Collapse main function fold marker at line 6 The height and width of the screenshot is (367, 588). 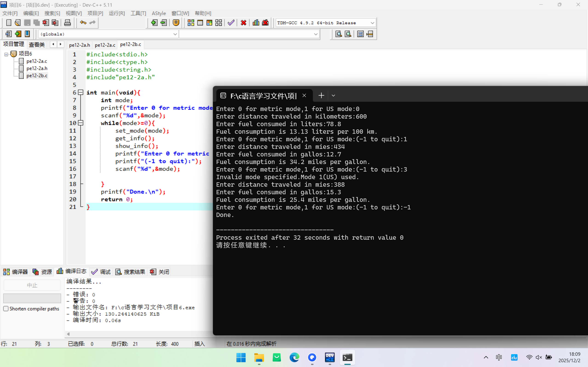coord(81,92)
